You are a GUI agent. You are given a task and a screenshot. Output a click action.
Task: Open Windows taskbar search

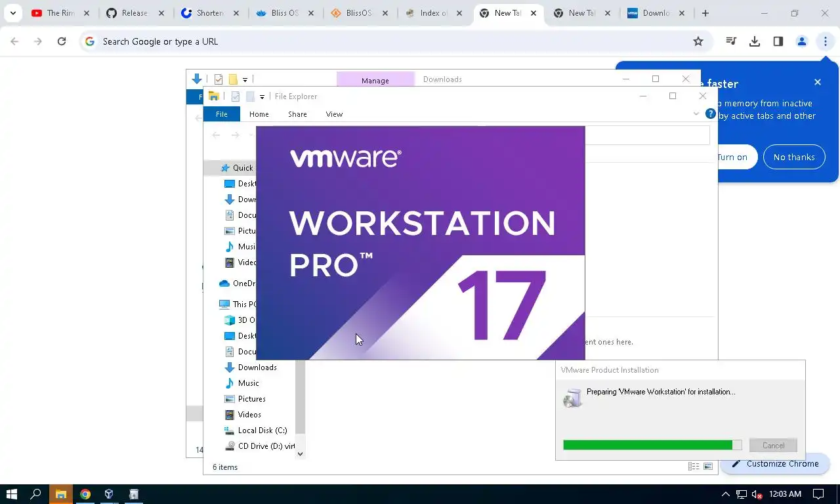click(x=36, y=494)
